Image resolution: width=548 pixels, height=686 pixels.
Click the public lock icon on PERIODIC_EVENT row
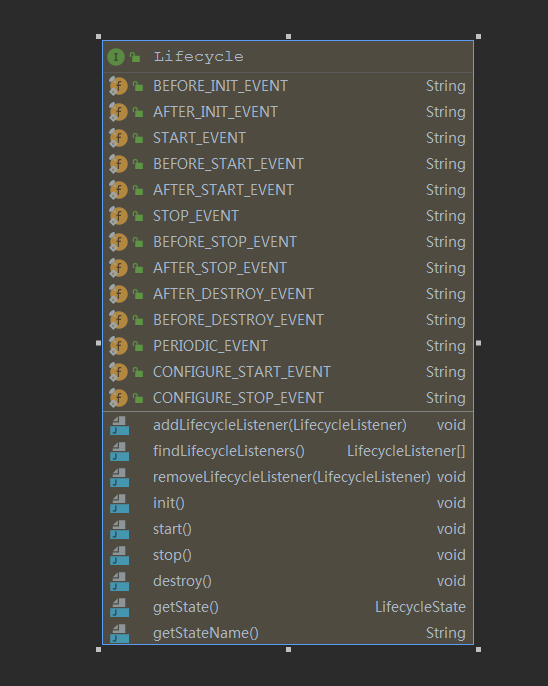138,347
